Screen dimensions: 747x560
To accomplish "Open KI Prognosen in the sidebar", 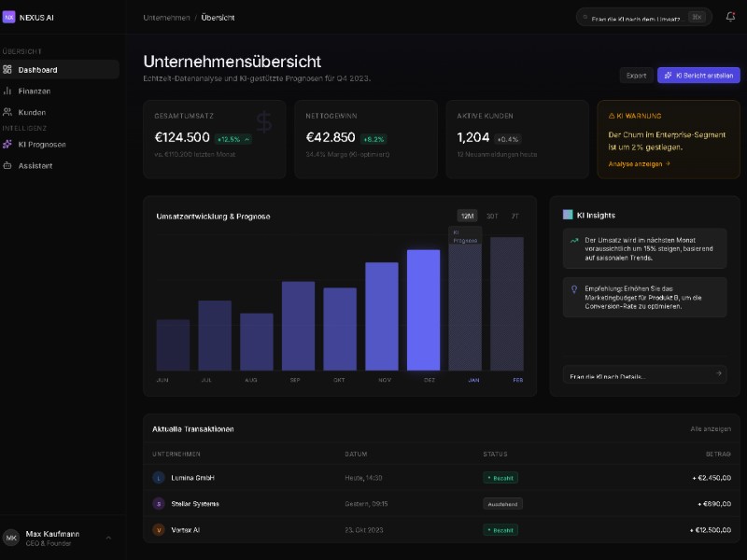I will pos(41,145).
